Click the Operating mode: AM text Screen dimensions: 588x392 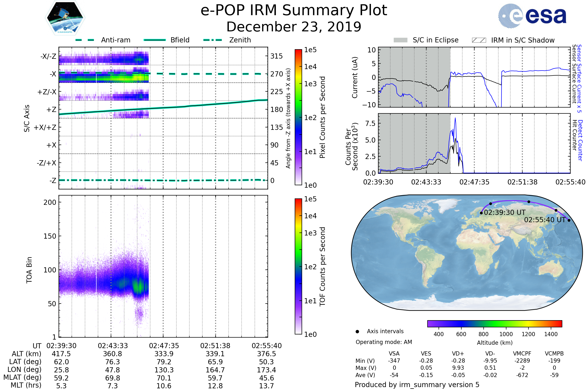[384, 342]
